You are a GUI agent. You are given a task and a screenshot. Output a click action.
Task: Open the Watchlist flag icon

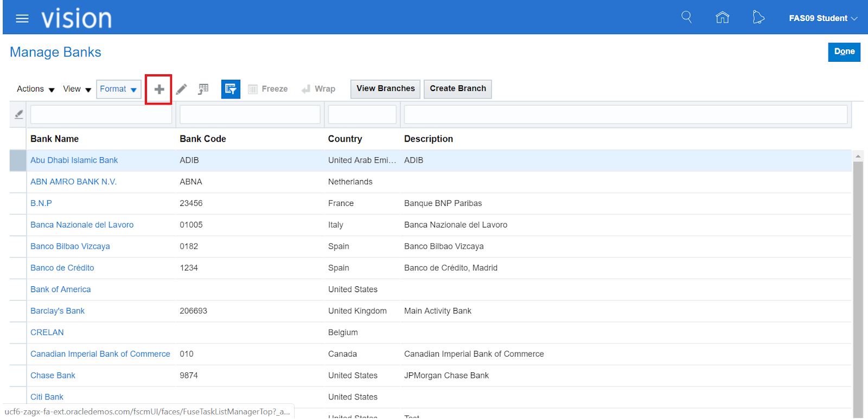pyautogui.click(x=758, y=17)
